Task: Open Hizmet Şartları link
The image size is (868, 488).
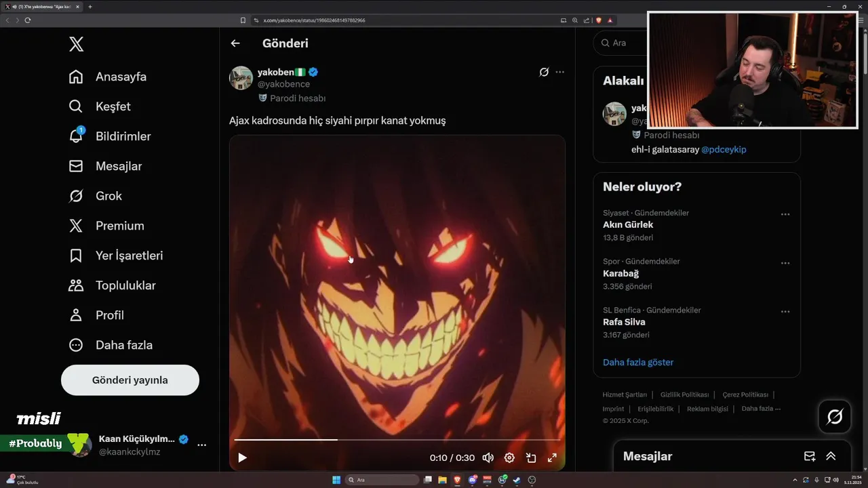Action: [x=625, y=394]
